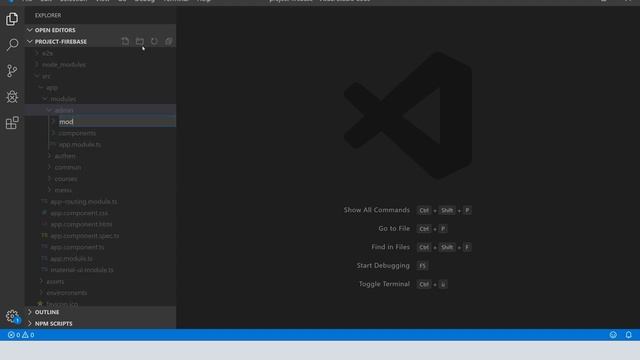Open the Extensions view

(x=12, y=122)
